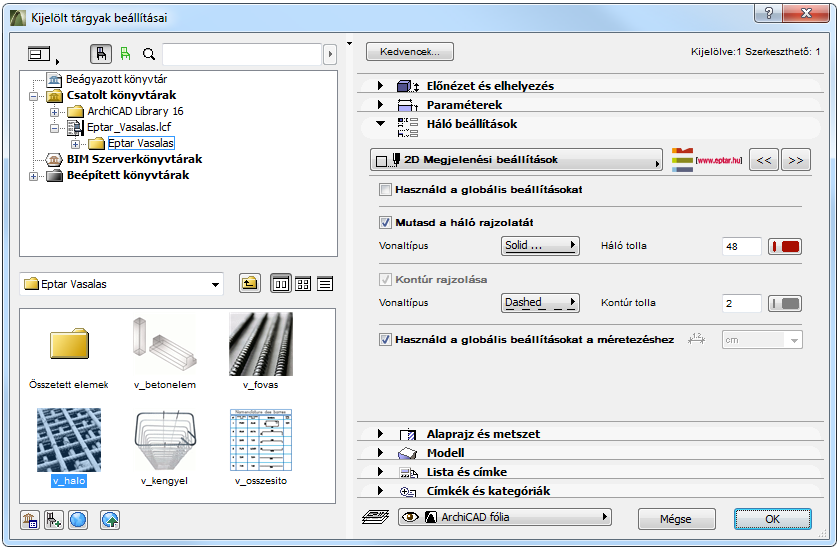Open the cm units dropdown
840x551 pixels.
(x=762, y=340)
